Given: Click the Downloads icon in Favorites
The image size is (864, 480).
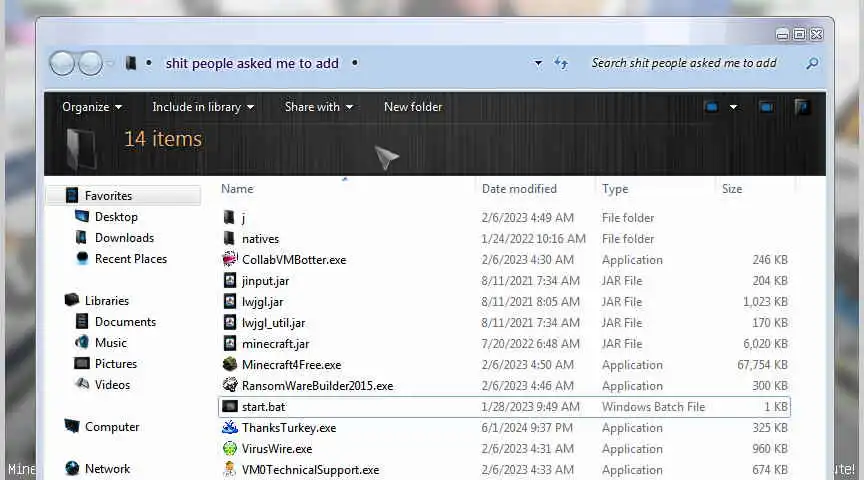Looking at the screenshot, I should pyautogui.click(x=82, y=238).
